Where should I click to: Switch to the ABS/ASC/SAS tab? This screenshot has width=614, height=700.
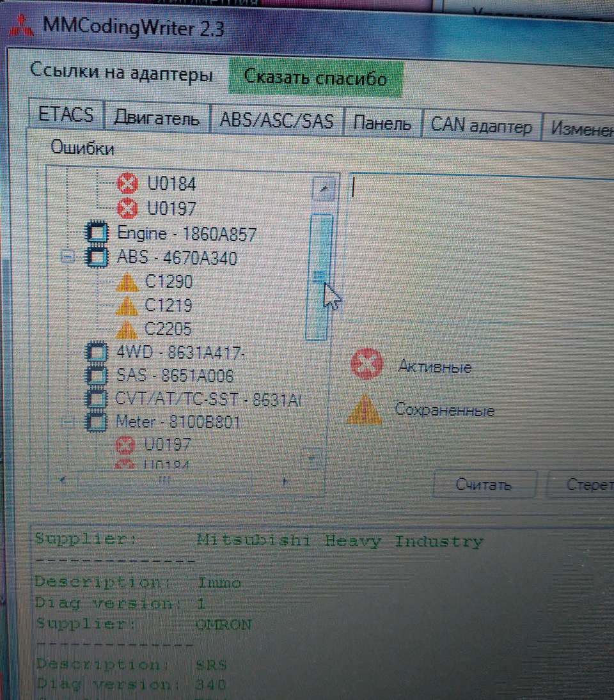[277, 121]
